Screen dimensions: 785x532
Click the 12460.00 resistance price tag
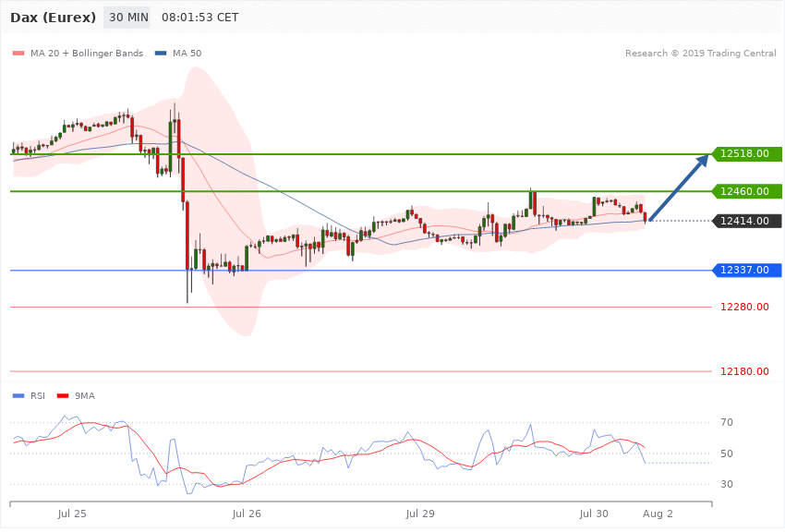[x=746, y=191]
